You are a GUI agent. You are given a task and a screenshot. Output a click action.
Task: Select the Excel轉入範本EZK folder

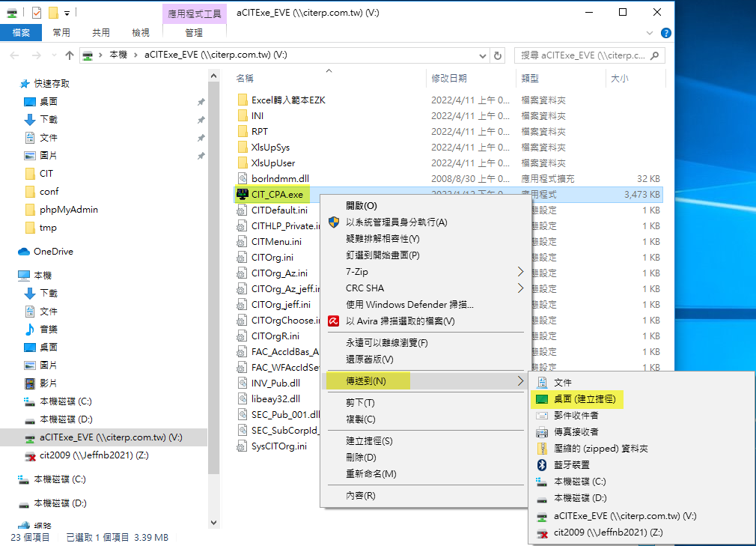pyautogui.click(x=288, y=100)
